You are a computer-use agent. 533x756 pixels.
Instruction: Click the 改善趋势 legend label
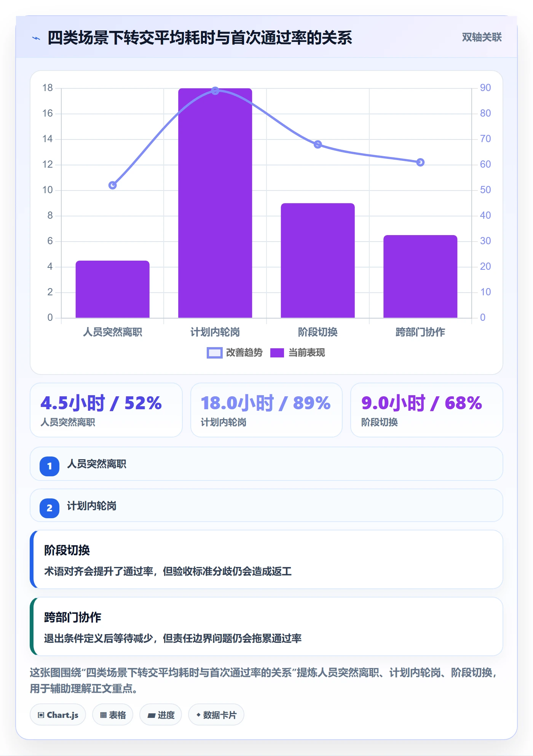click(244, 353)
